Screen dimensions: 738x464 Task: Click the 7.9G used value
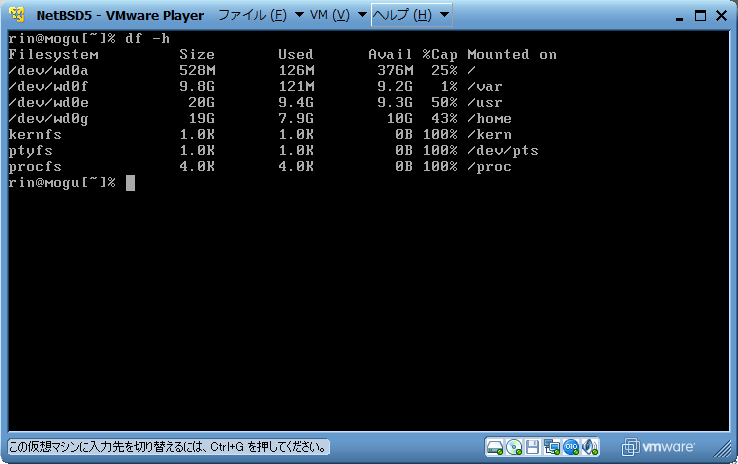296,119
